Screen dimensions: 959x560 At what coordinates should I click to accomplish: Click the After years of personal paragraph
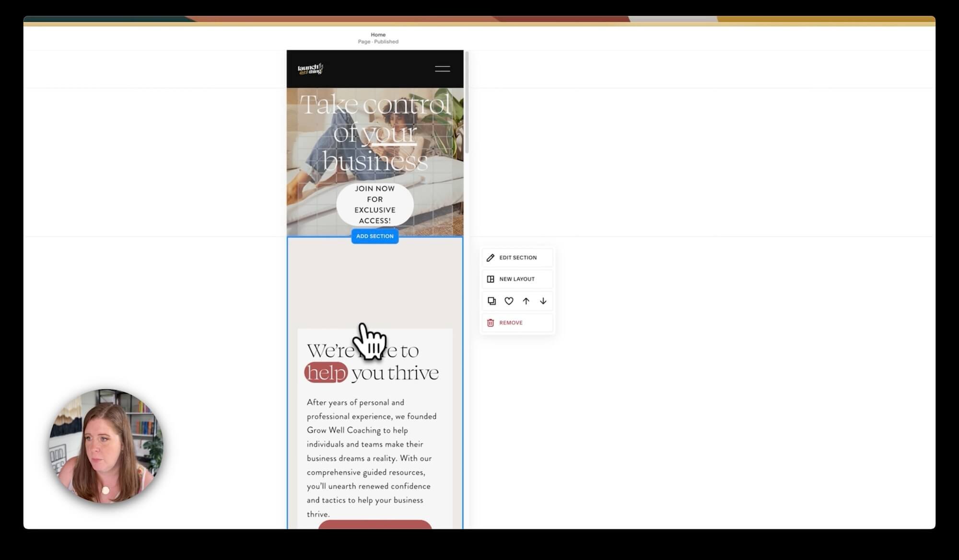(x=372, y=458)
